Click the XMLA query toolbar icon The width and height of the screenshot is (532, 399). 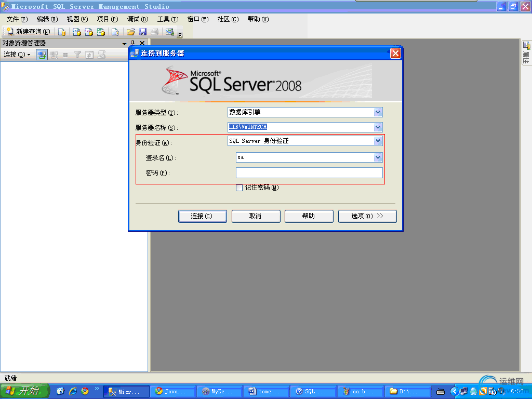[101, 32]
